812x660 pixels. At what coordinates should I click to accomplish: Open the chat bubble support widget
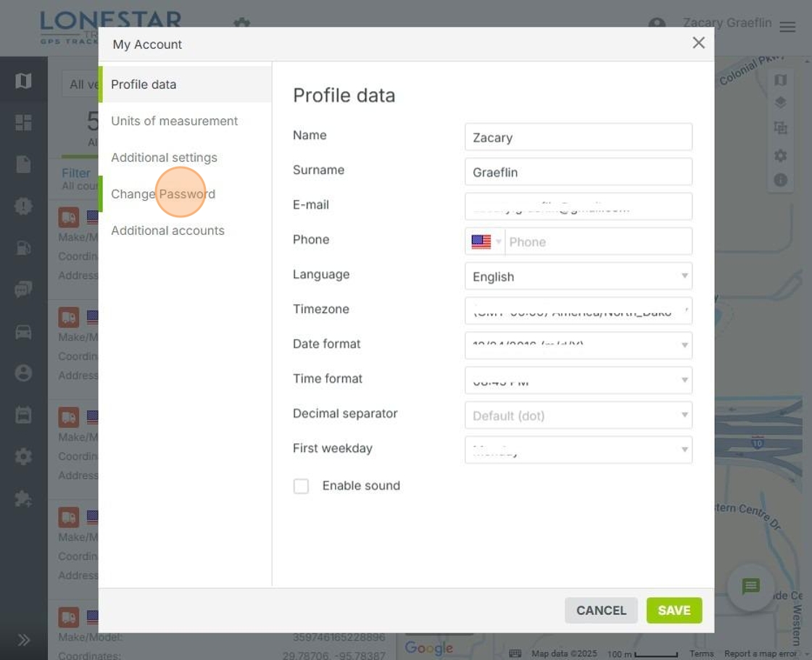tap(750, 586)
